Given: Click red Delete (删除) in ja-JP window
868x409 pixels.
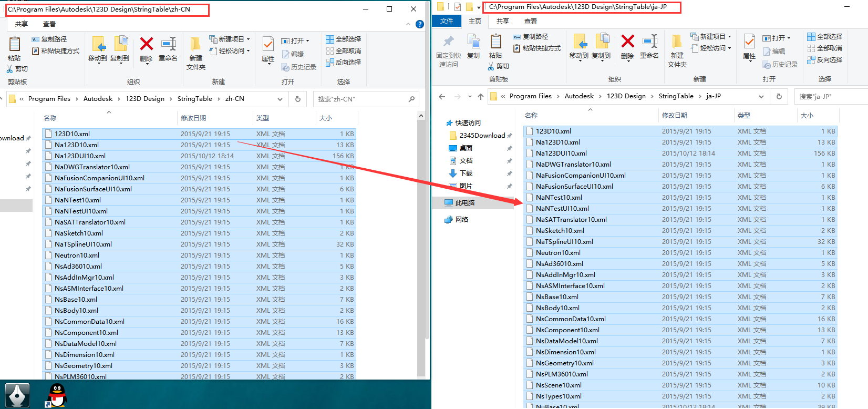Looking at the screenshot, I should [627, 47].
